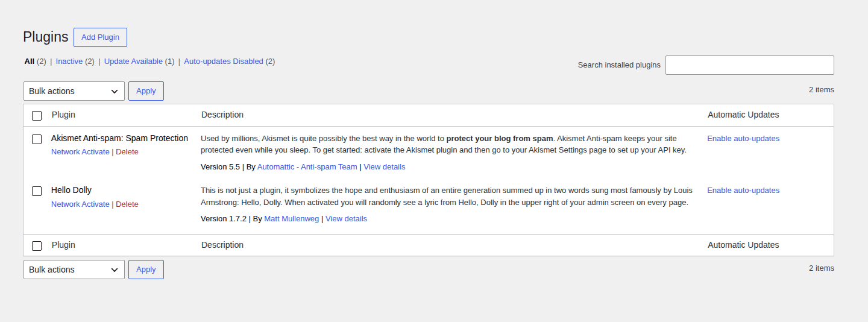The image size is (868, 322).
Task: Enable auto-updates for Akismet
Action: click(743, 139)
